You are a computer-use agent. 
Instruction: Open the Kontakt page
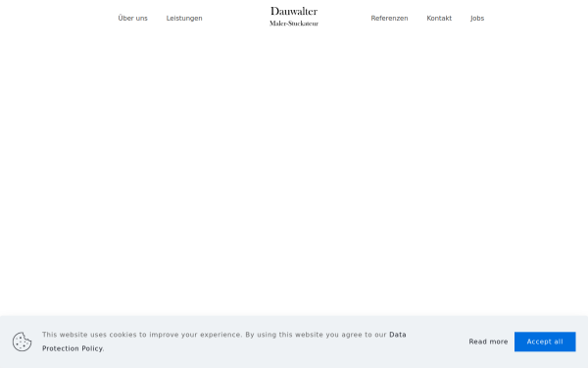tap(439, 18)
